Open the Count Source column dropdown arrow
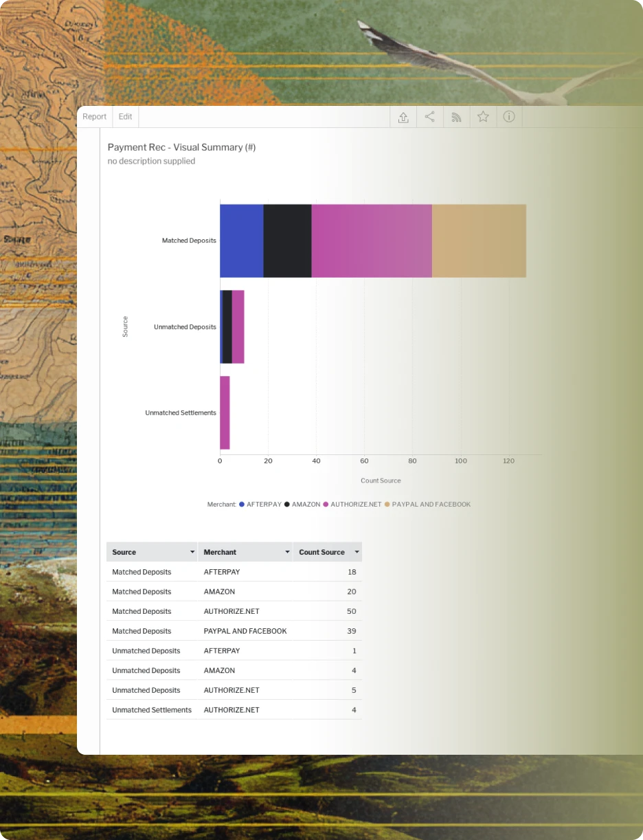Screen dimensions: 643x840 pos(357,553)
